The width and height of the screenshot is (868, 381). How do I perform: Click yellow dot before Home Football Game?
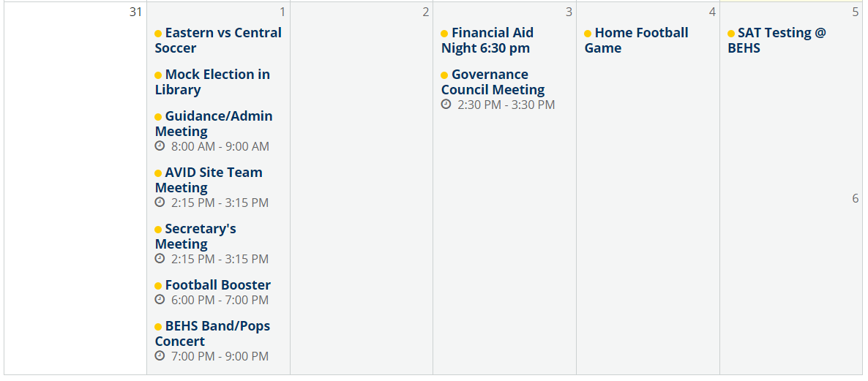point(588,34)
